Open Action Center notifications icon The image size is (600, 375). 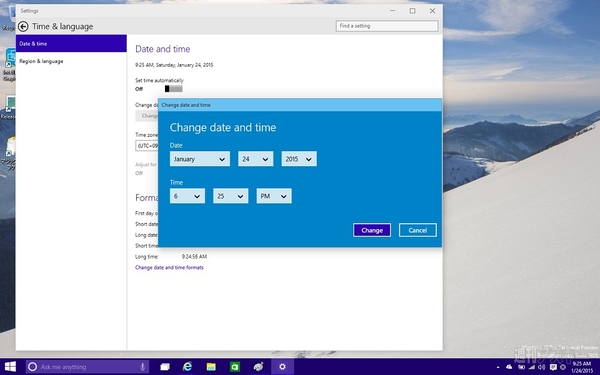(553, 367)
